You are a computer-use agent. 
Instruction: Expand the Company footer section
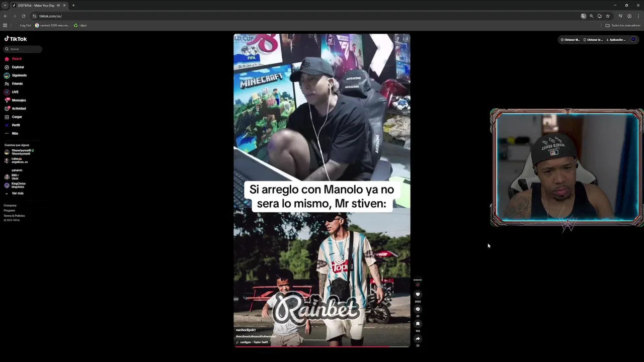click(x=10, y=205)
